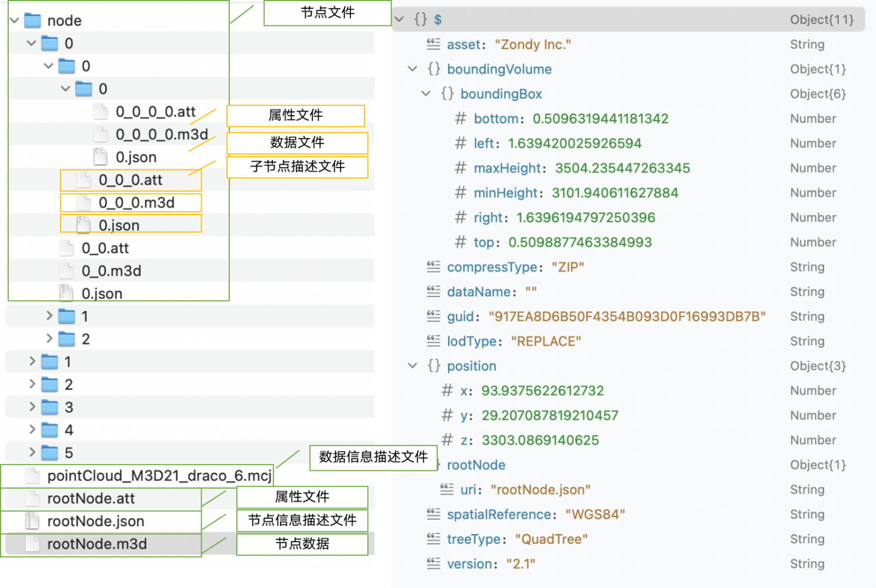The height and width of the screenshot is (588, 876).
Task: Click the 0_0_0_0.att file icon
Action: click(101, 112)
